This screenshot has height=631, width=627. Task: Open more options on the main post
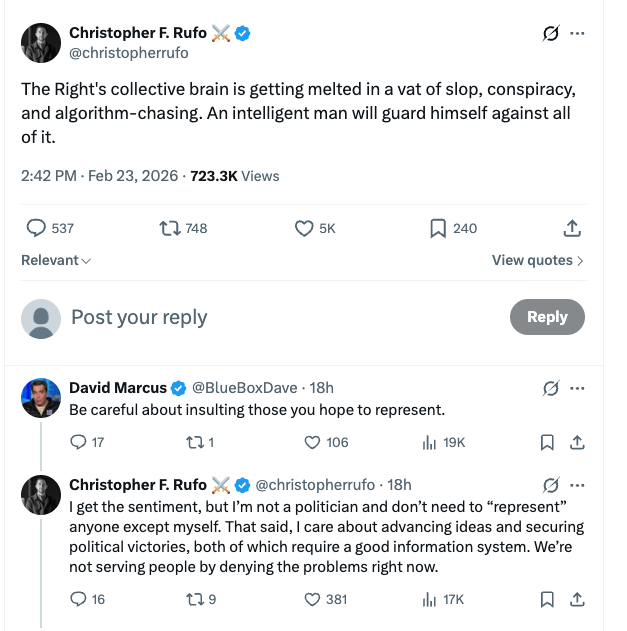(x=577, y=33)
